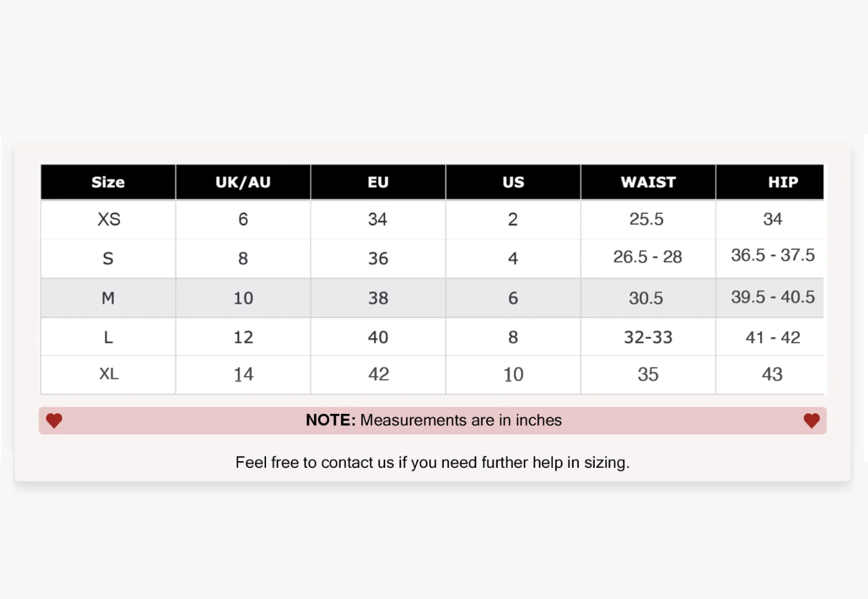Click the XL size label
Screen dimensions: 868x599
108,374
